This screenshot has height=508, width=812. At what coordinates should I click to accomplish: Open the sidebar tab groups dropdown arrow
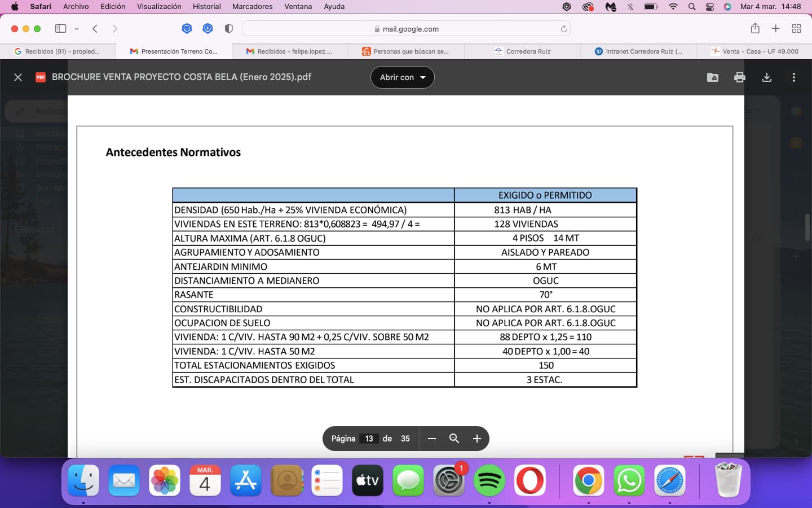(x=77, y=29)
